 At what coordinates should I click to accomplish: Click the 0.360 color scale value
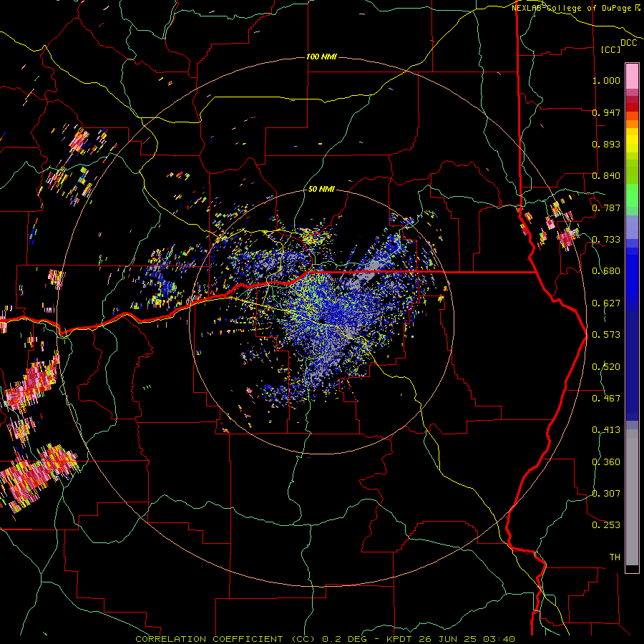pyautogui.click(x=606, y=462)
